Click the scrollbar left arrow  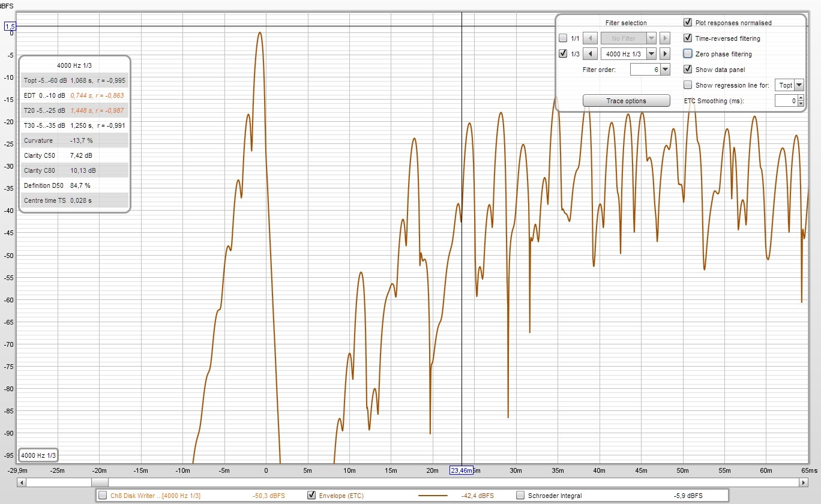point(22,482)
